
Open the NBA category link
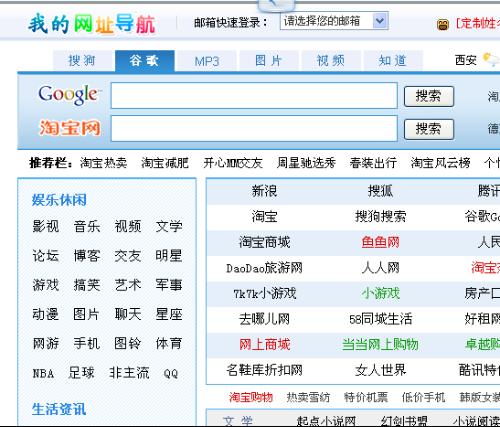point(43,373)
